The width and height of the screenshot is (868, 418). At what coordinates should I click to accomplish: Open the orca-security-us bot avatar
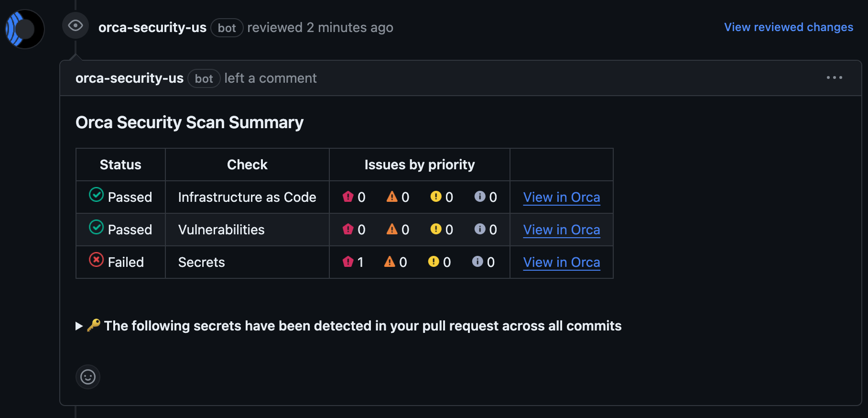click(25, 29)
